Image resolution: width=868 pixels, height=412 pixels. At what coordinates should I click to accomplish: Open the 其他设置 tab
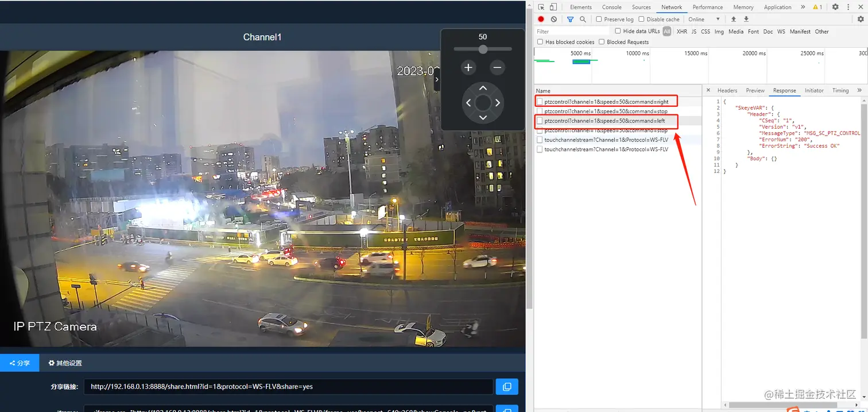pyautogui.click(x=65, y=363)
